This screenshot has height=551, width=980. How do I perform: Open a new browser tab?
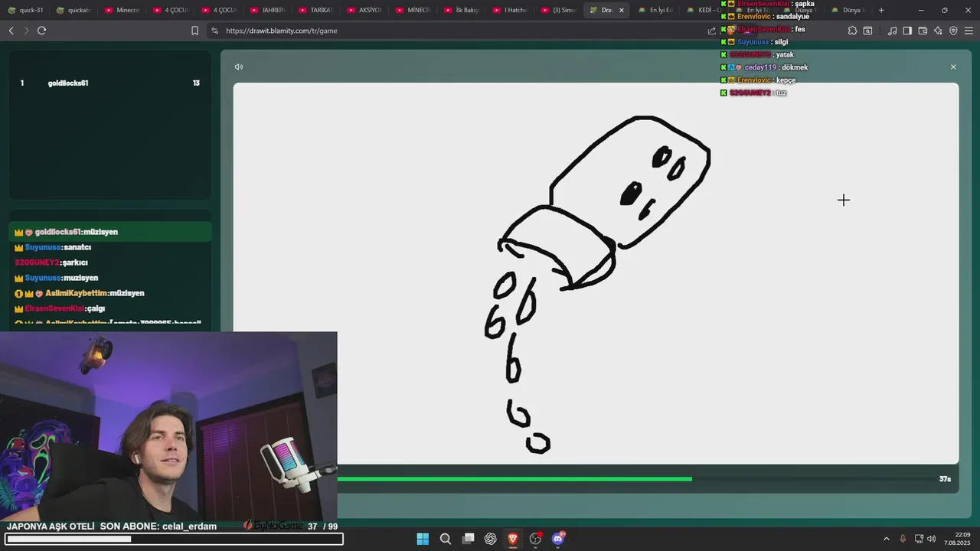click(881, 10)
